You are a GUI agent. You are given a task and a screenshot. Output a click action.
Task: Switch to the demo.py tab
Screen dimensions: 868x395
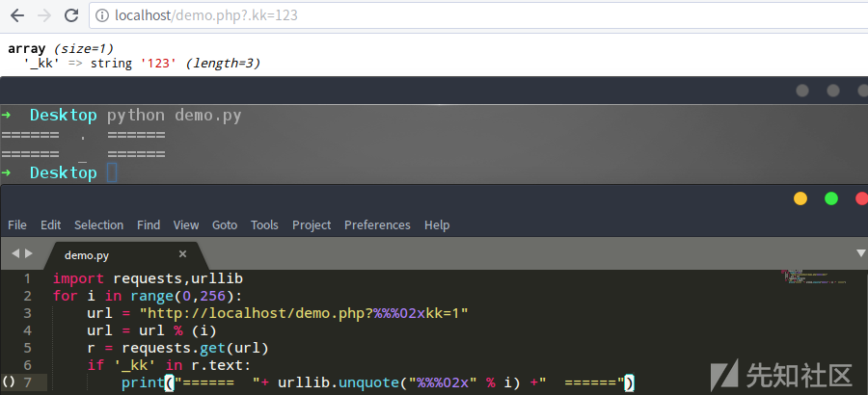pos(87,255)
